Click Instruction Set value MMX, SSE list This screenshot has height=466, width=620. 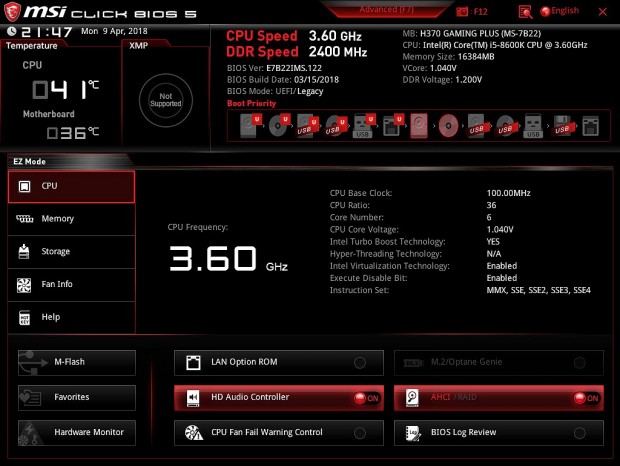(539, 290)
